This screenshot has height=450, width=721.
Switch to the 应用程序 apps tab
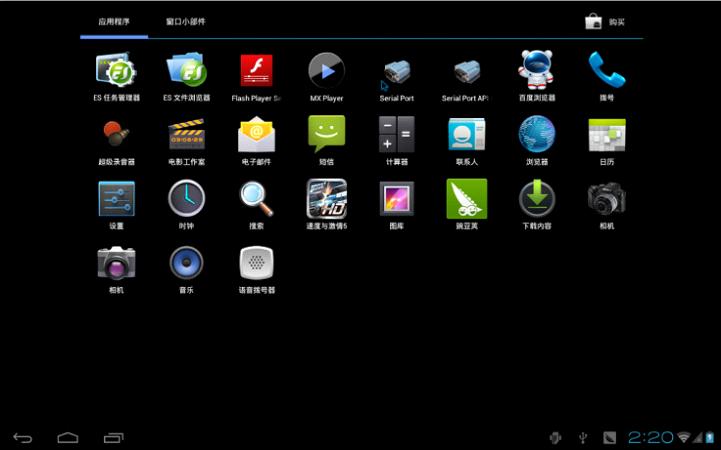point(114,22)
